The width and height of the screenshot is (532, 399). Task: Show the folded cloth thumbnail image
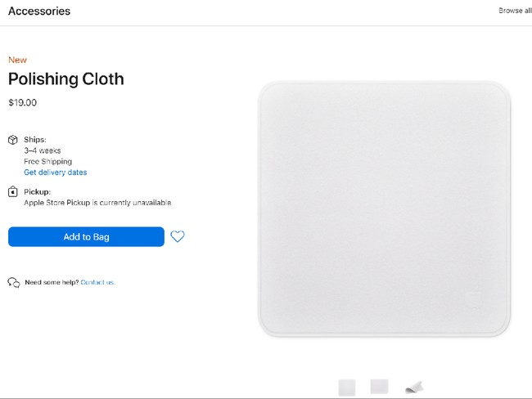pyautogui.click(x=413, y=387)
